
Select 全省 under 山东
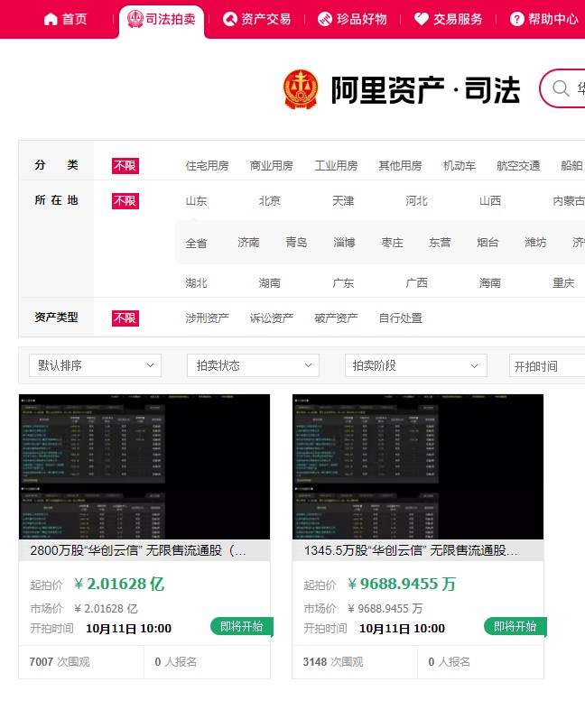tap(196, 243)
